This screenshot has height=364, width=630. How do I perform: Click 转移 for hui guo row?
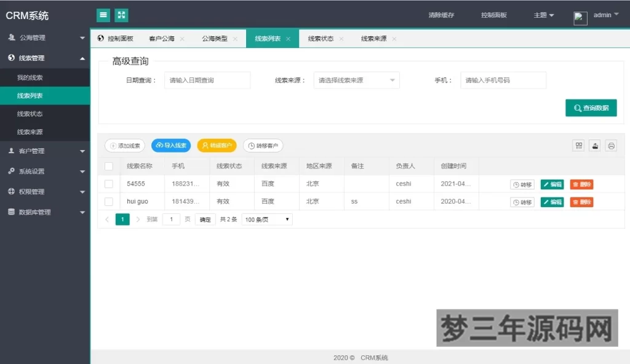pyautogui.click(x=522, y=202)
